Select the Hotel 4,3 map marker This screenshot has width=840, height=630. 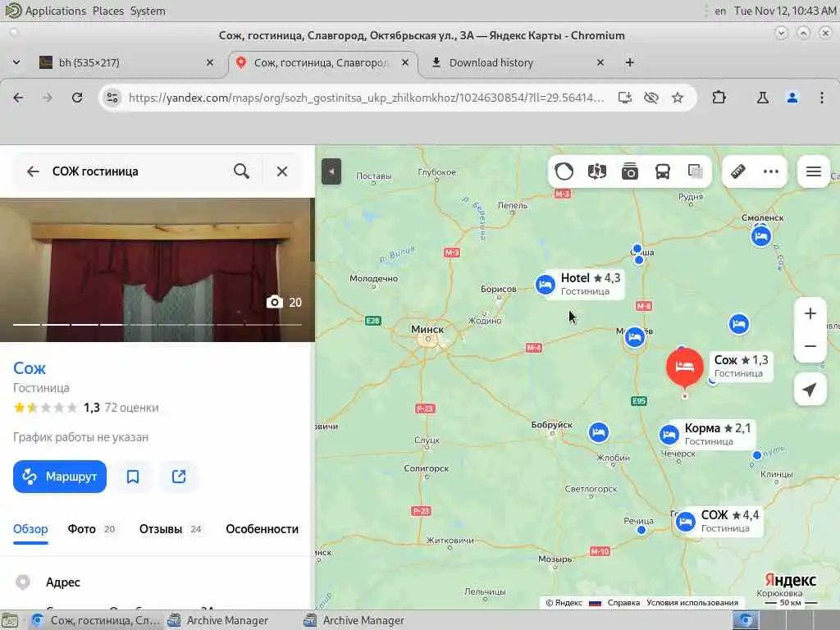pyautogui.click(x=545, y=285)
